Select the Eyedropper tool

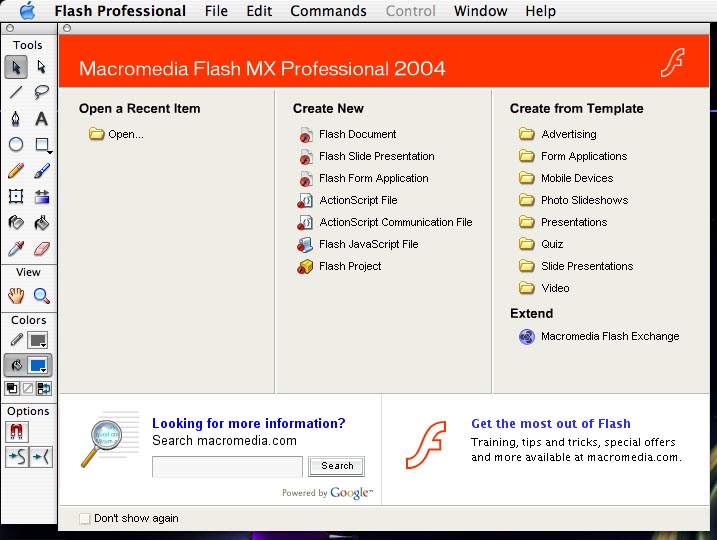pyautogui.click(x=16, y=249)
